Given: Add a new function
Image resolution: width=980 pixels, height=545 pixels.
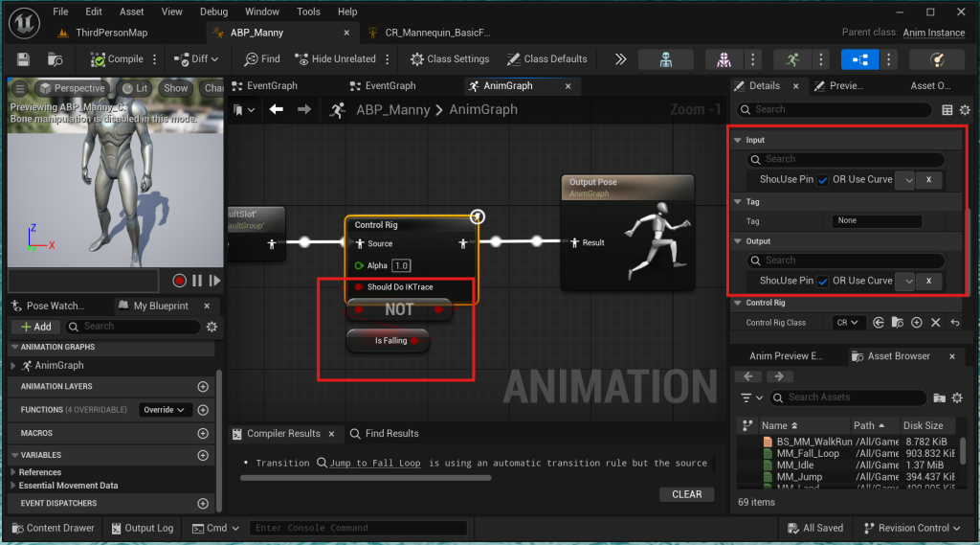Looking at the screenshot, I should (203, 410).
